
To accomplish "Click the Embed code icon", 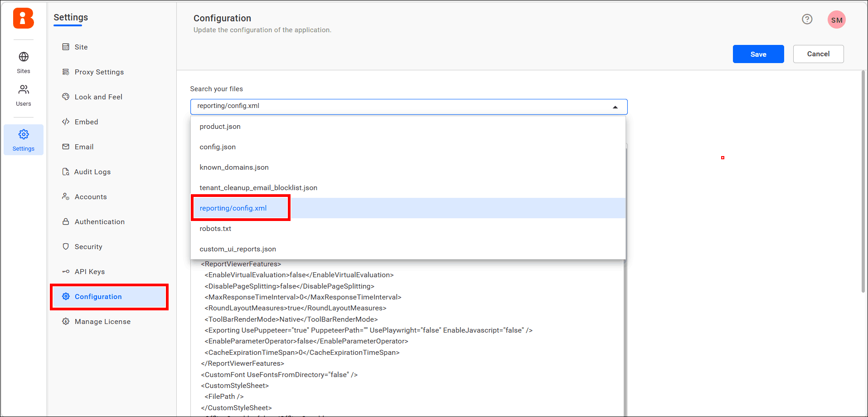I will click(x=67, y=121).
